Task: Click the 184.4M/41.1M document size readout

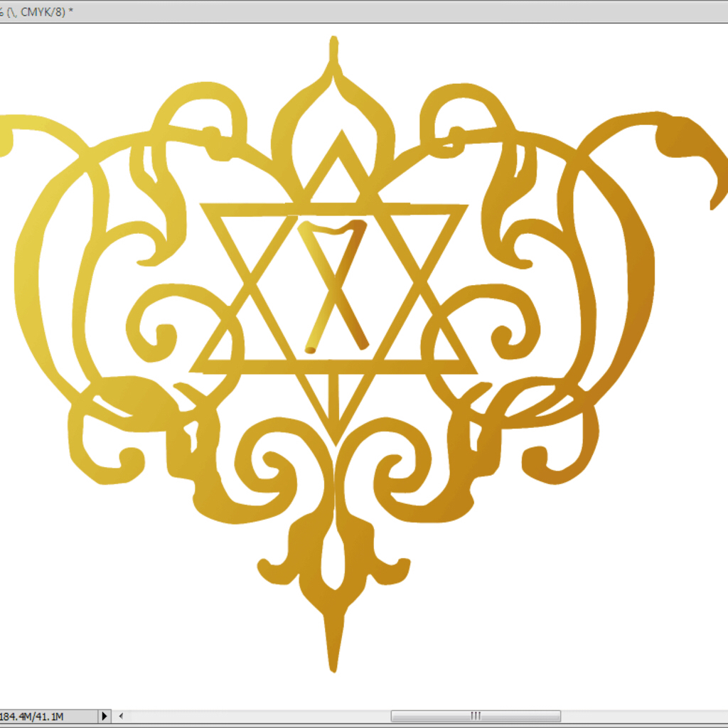Action: pos(31,717)
